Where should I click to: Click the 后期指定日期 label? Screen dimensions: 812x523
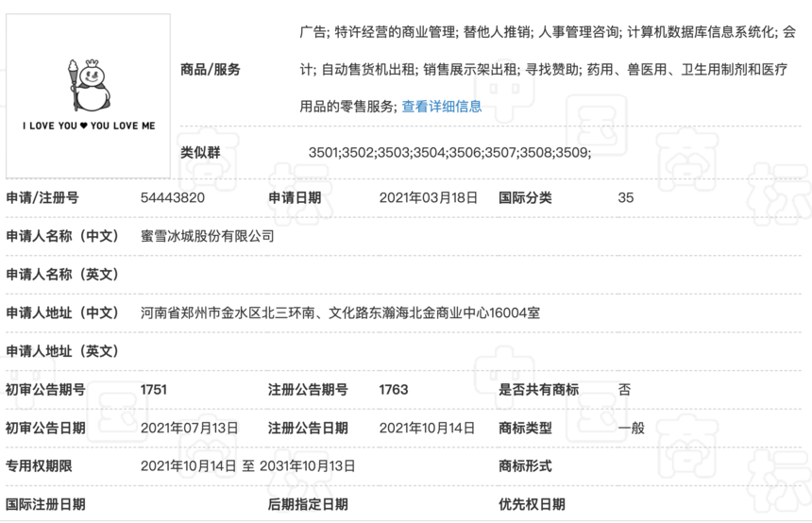point(308,504)
